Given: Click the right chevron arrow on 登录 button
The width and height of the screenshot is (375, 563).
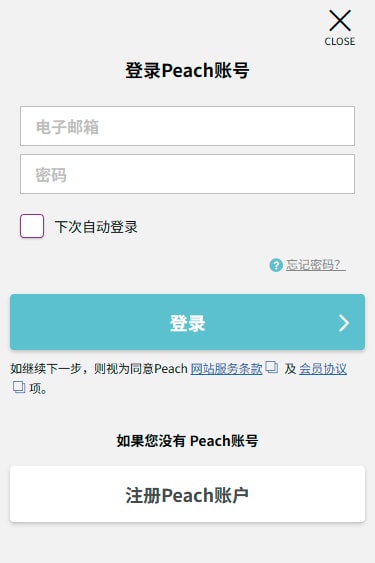Looking at the screenshot, I should point(344,322).
